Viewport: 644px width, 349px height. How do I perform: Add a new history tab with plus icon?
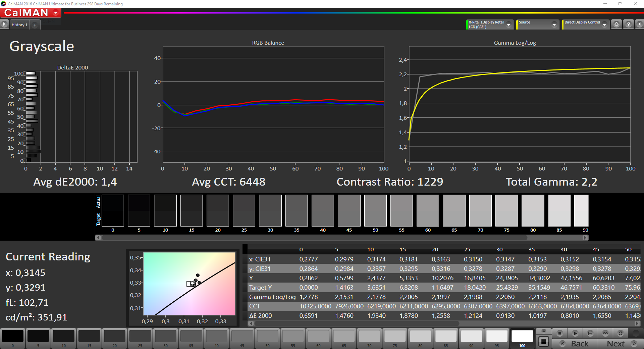35,25
